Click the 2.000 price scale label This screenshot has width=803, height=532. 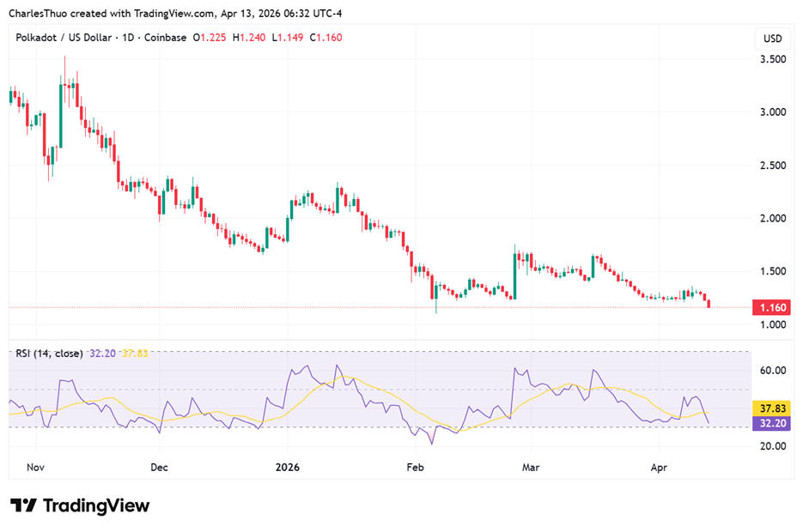coord(772,218)
